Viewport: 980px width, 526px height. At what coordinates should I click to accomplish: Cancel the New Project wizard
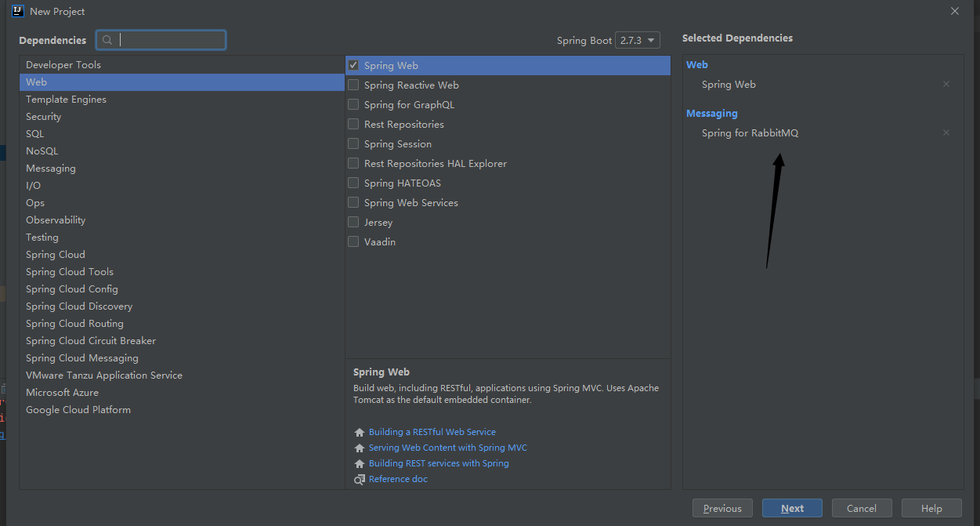[x=862, y=508]
